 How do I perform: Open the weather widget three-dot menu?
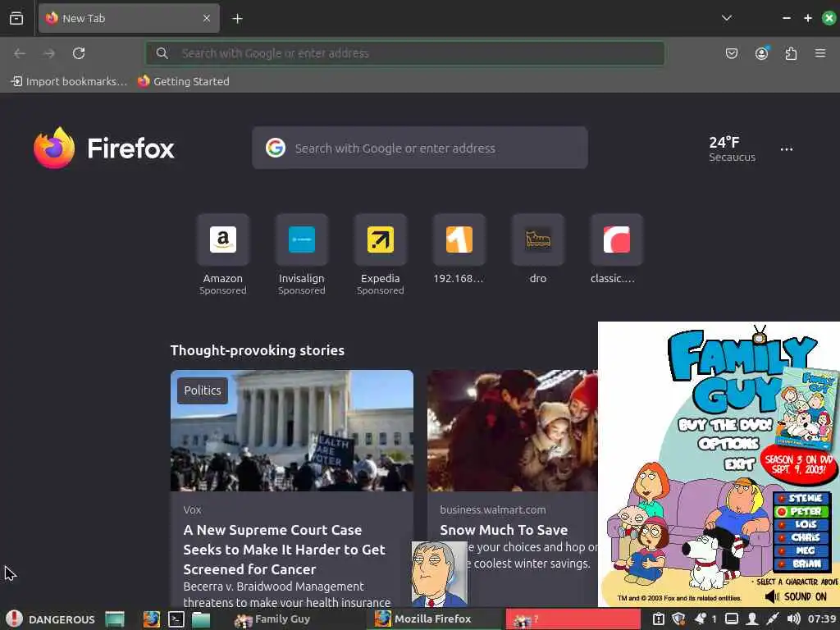787,149
